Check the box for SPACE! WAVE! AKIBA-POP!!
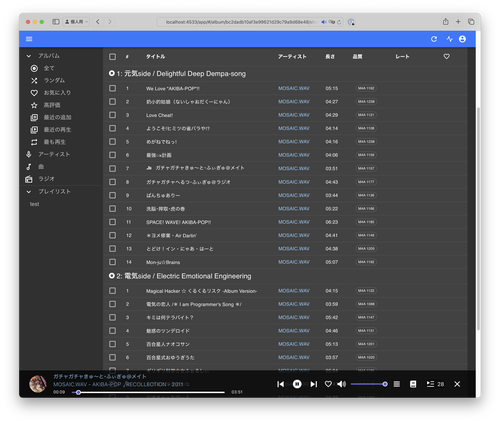 point(113,222)
